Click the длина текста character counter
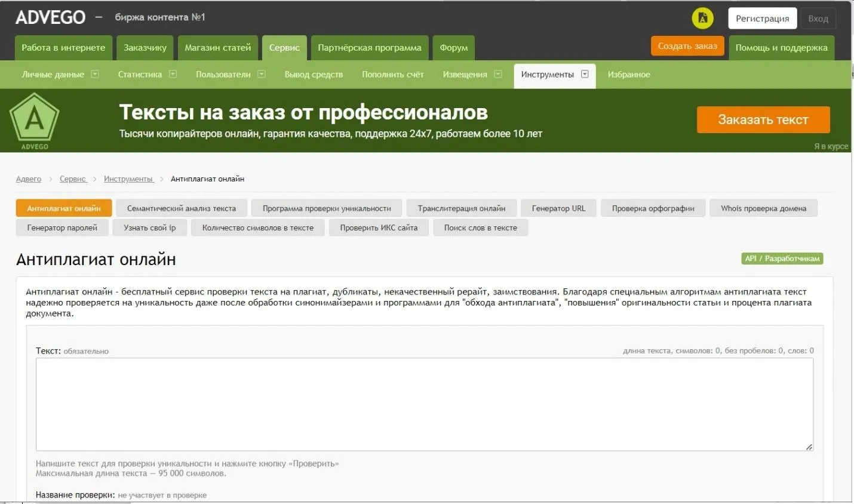The width and height of the screenshot is (854, 504). tap(718, 351)
